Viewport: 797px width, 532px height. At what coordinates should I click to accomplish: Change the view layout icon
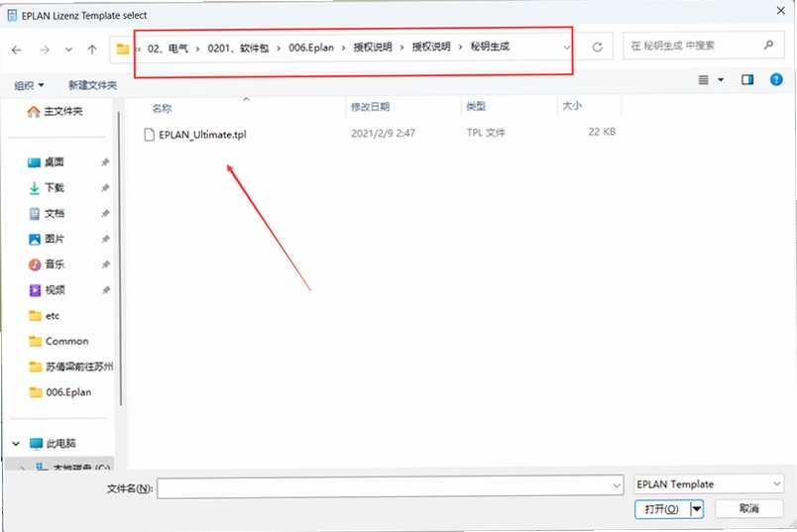pos(704,80)
